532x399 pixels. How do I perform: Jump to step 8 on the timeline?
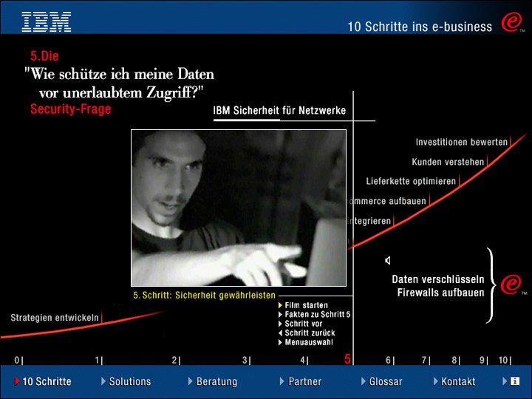(456, 360)
